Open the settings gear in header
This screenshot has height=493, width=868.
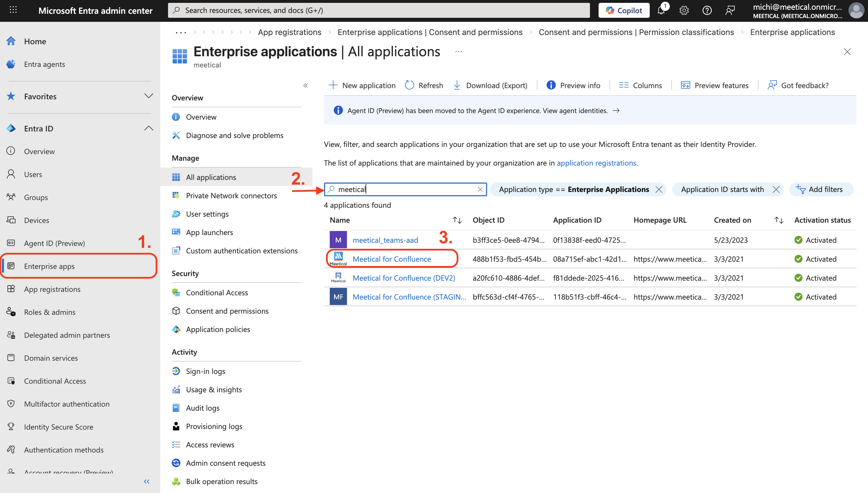point(684,10)
